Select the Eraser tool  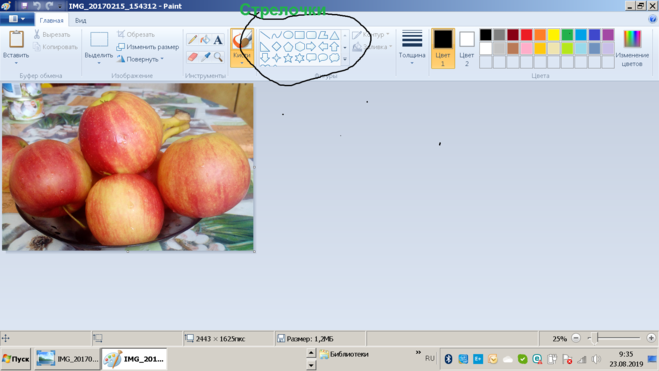192,56
